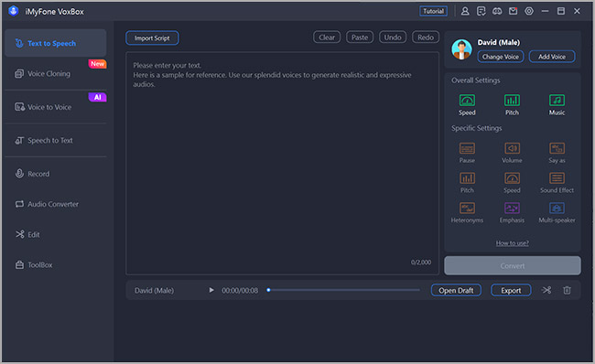This screenshot has height=364, width=595.
Task: Click the account profile icon
Action: (465, 11)
